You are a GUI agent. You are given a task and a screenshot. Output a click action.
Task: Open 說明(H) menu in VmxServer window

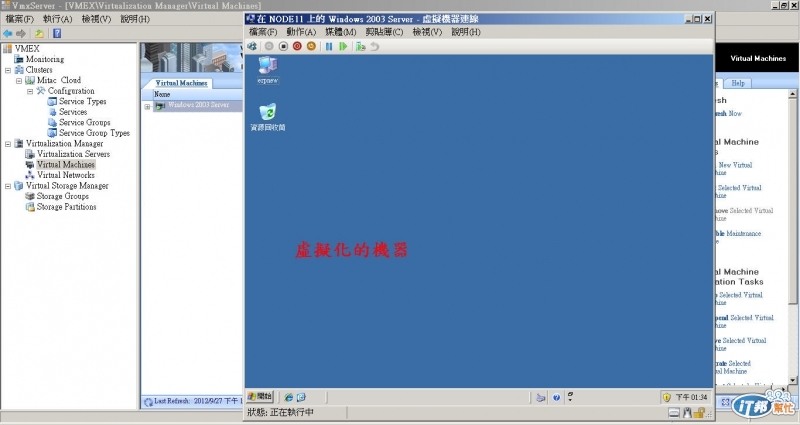pyautogui.click(x=135, y=19)
